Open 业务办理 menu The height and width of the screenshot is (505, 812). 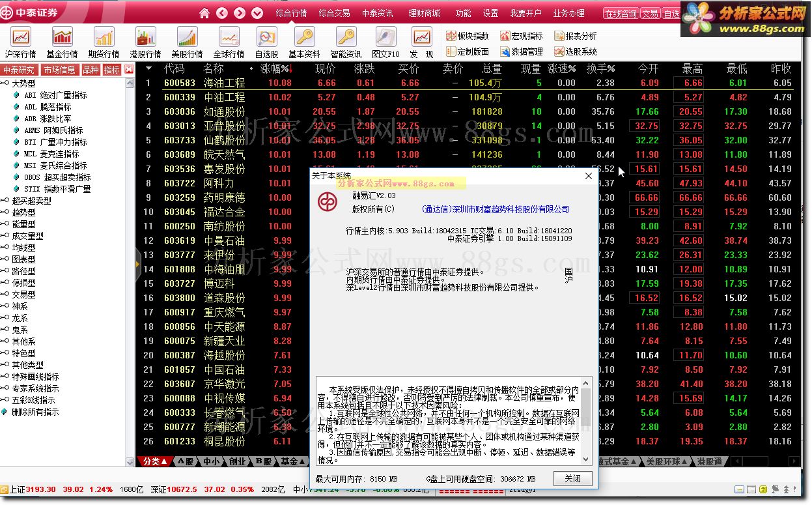[x=568, y=13]
